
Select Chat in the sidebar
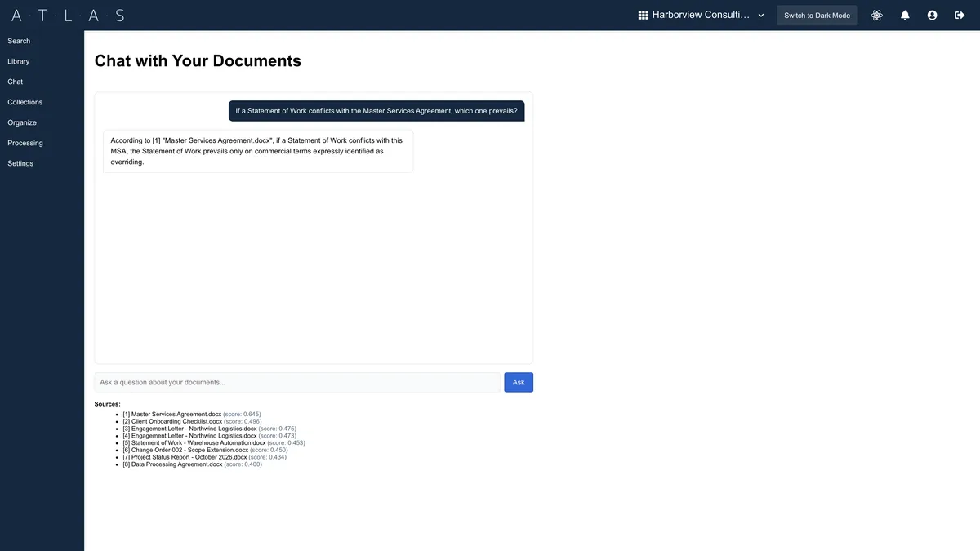pyautogui.click(x=15, y=82)
